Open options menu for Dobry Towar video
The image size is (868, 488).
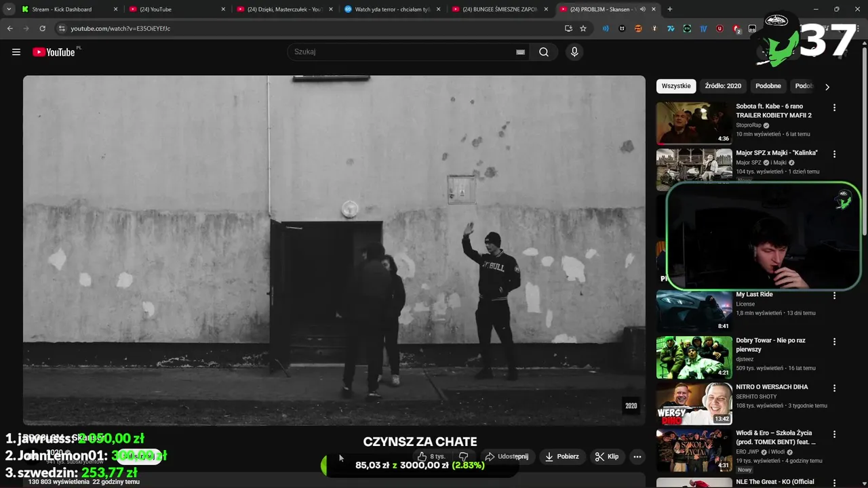tap(835, 342)
